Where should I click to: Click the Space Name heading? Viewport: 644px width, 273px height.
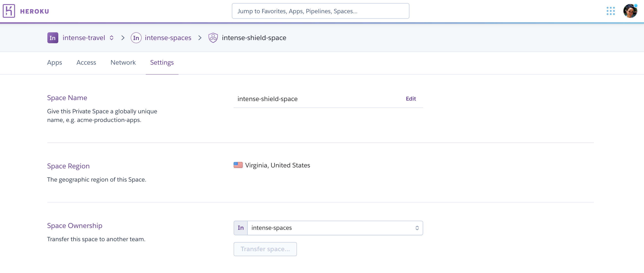pyautogui.click(x=67, y=98)
